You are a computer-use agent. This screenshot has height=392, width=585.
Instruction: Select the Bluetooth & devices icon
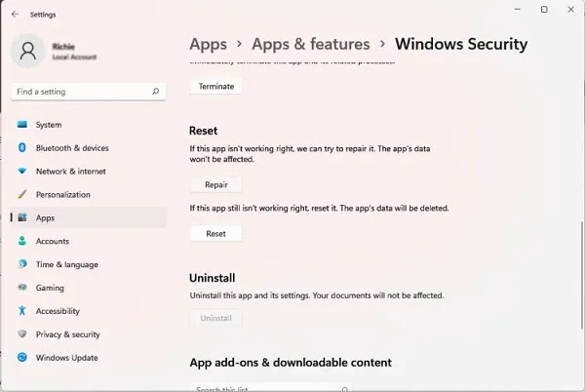(x=22, y=147)
